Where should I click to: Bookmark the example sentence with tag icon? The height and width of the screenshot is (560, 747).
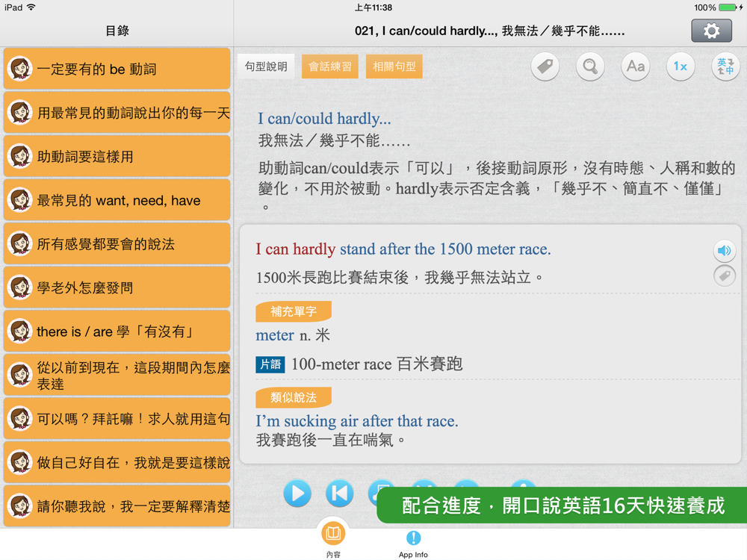[724, 276]
